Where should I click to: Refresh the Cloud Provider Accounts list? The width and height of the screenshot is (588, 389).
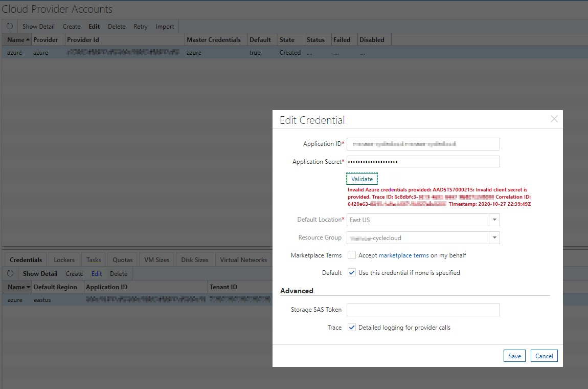pos(10,26)
